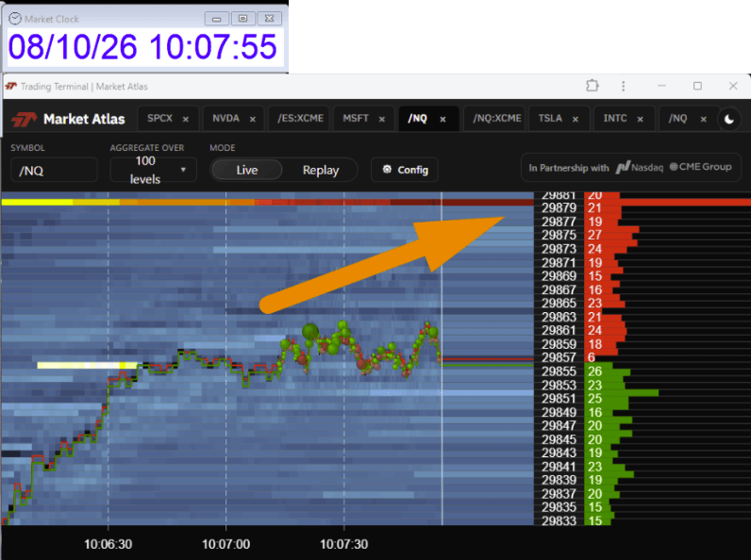Click the Market Clock window clock icon
This screenshot has width=751, height=560.
pyautogui.click(x=15, y=19)
